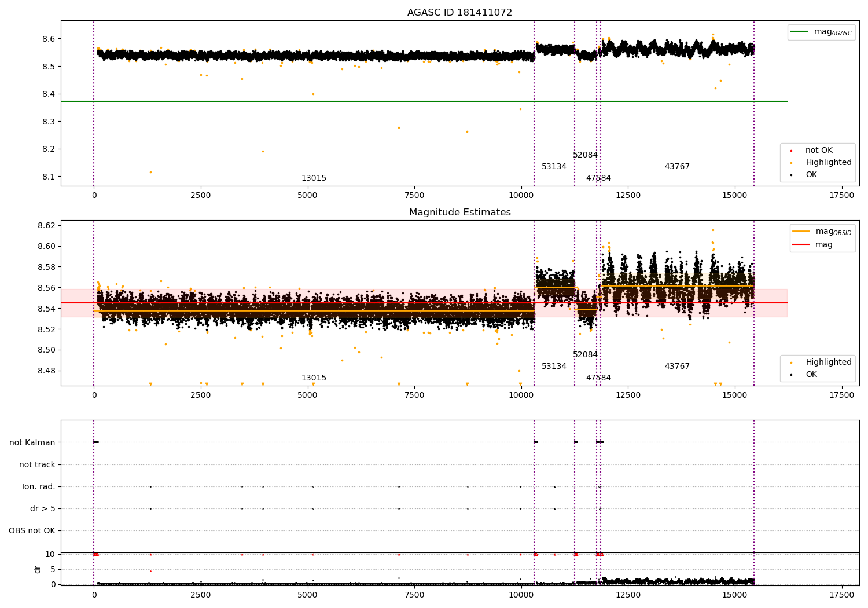
Task: Click the obsid label 13015 in the Magnitude Estimates plot
Action: point(314,378)
